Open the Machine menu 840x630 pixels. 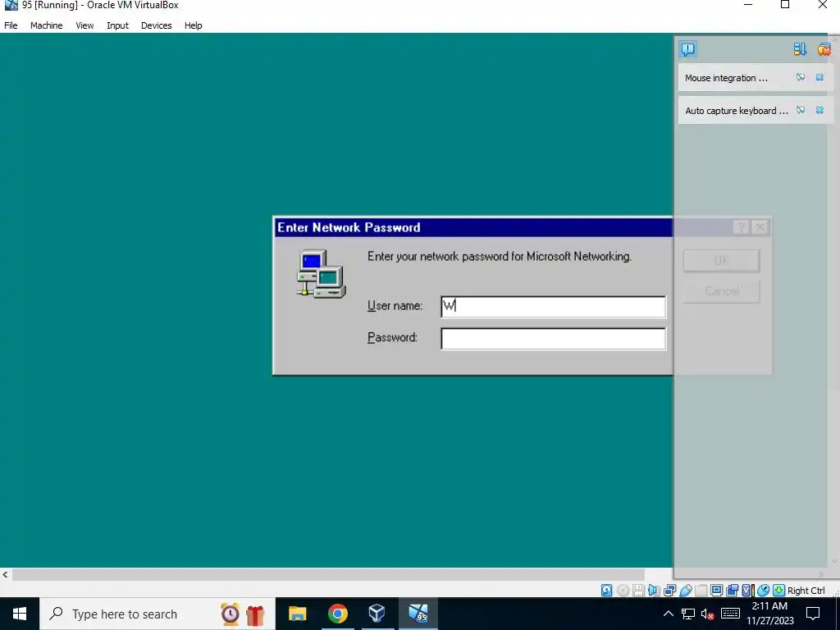(46, 25)
